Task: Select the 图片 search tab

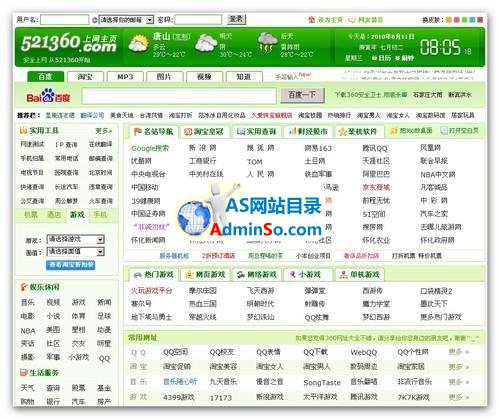Action: tap(164, 77)
